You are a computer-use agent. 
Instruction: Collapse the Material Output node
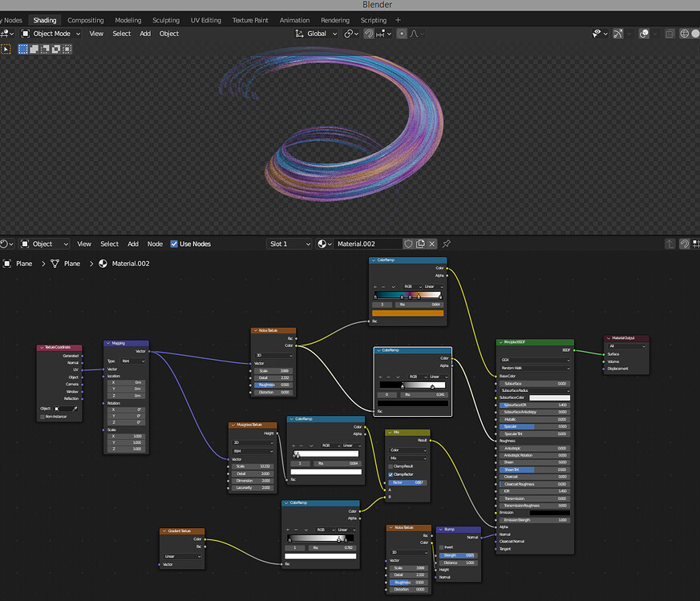[609, 338]
